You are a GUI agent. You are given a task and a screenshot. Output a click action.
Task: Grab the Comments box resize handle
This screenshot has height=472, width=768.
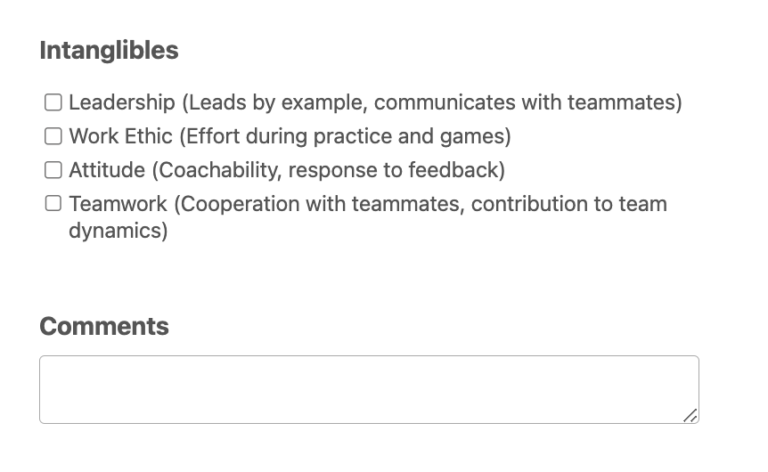tap(691, 415)
